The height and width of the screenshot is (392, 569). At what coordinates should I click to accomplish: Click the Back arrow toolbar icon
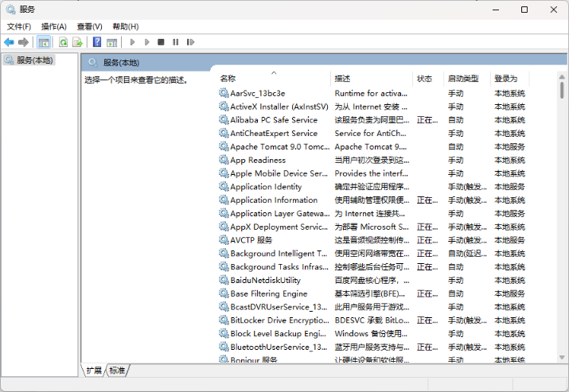coord(9,42)
